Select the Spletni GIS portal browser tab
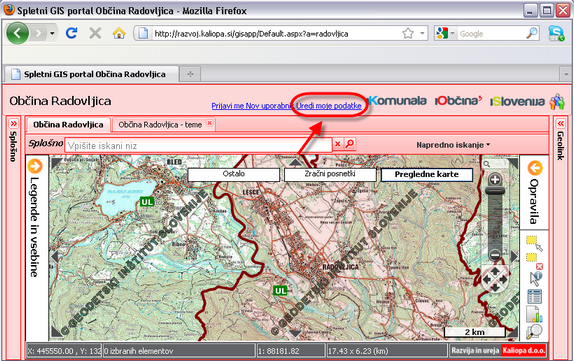 coord(91,74)
